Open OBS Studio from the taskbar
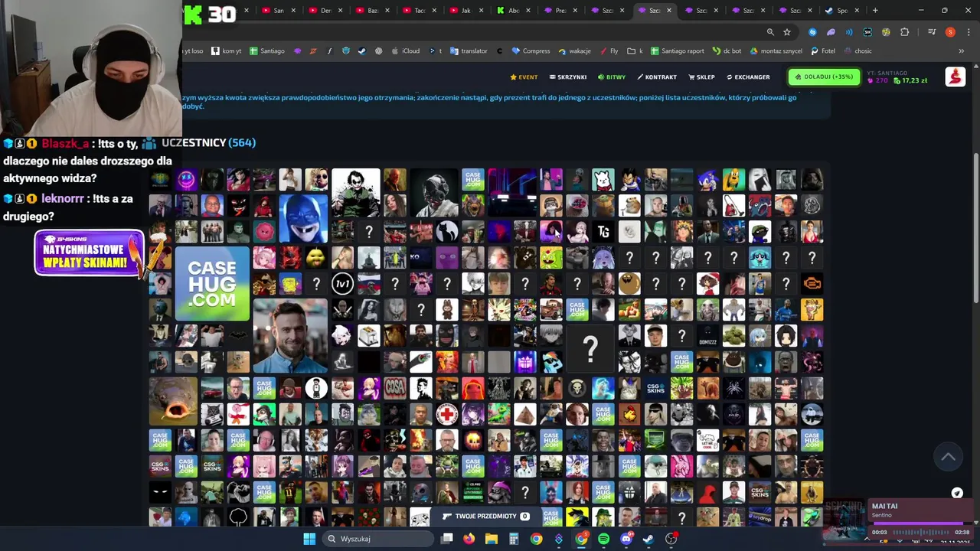 pyautogui.click(x=671, y=539)
